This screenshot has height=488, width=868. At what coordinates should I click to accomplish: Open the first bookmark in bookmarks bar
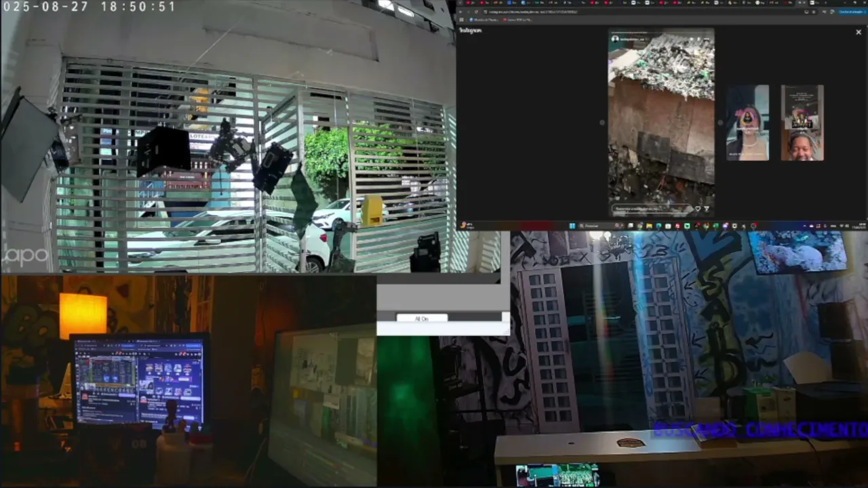pyautogui.click(x=484, y=20)
